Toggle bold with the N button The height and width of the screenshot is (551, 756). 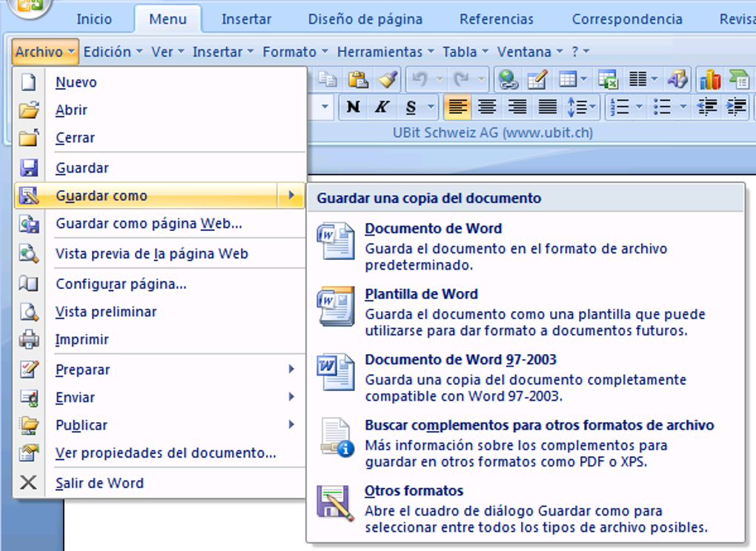[353, 107]
